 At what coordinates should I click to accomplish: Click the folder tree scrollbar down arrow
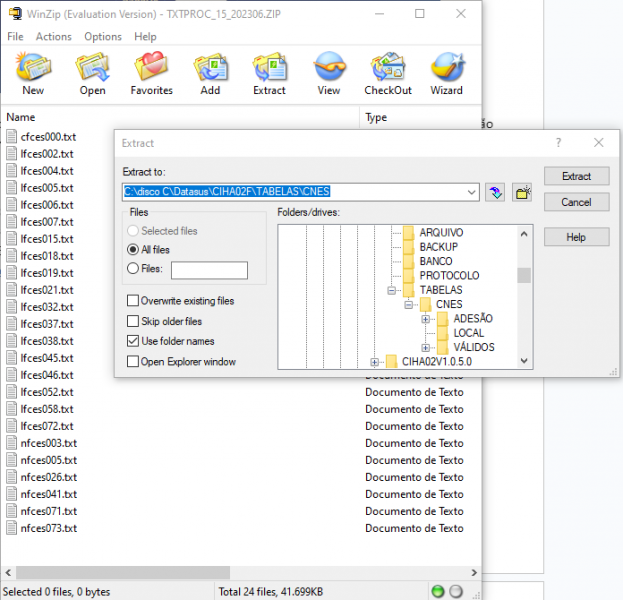pyautogui.click(x=524, y=362)
